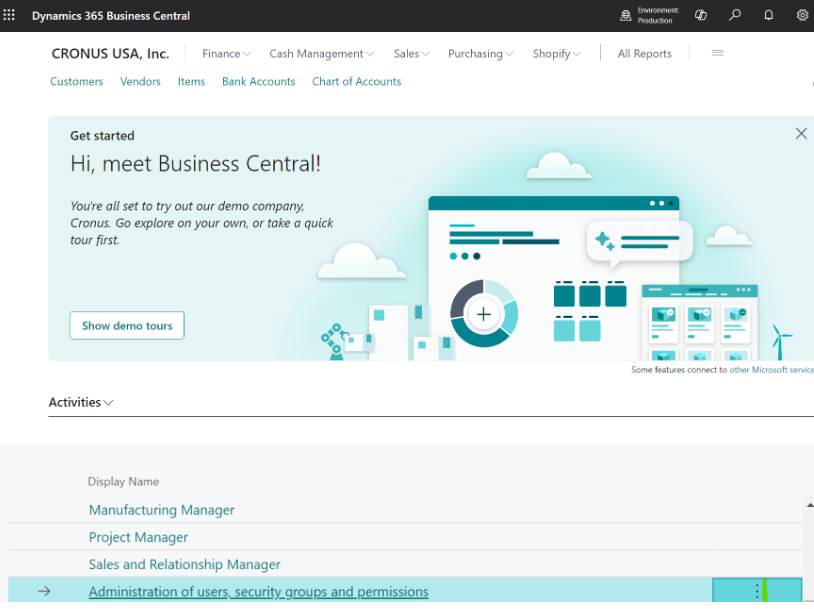The height and width of the screenshot is (609, 814).
Task: Select the Manufacturing Manager role
Action: [161, 510]
